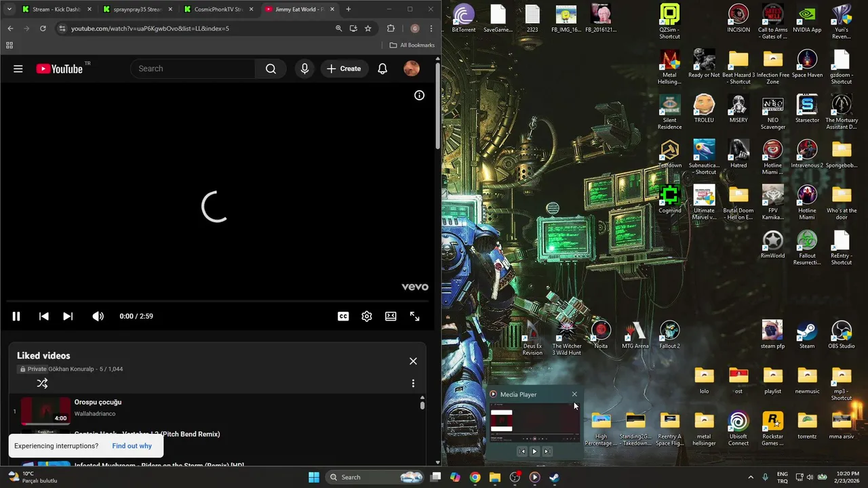Reload the page in Chrome
The width and height of the screenshot is (868, 488).
pyautogui.click(x=43, y=28)
